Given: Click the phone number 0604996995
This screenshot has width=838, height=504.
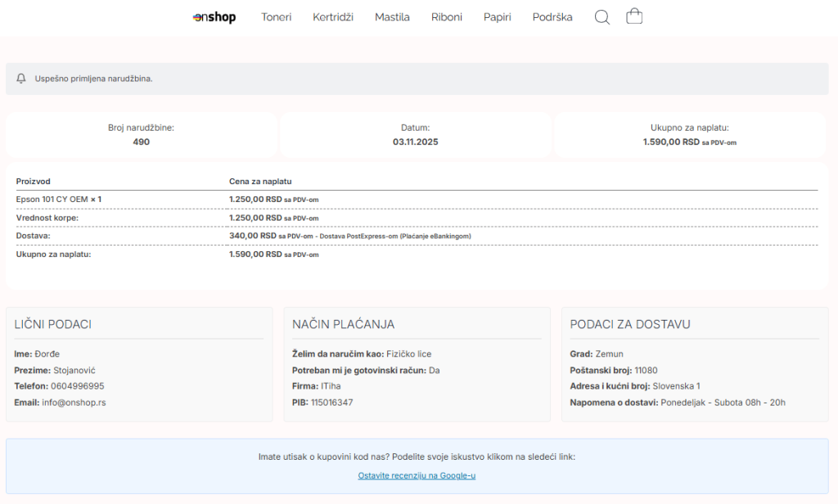Looking at the screenshot, I should [77, 386].
